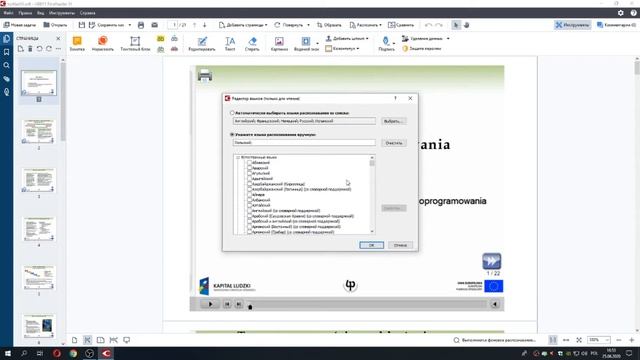Click the Print icon in main toolbar
The width and height of the screenshot is (640, 360).
[x=141, y=25]
